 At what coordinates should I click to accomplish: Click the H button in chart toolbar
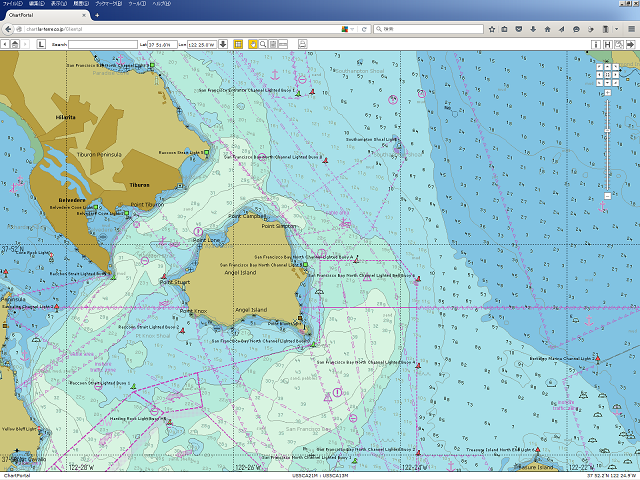(608, 44)
